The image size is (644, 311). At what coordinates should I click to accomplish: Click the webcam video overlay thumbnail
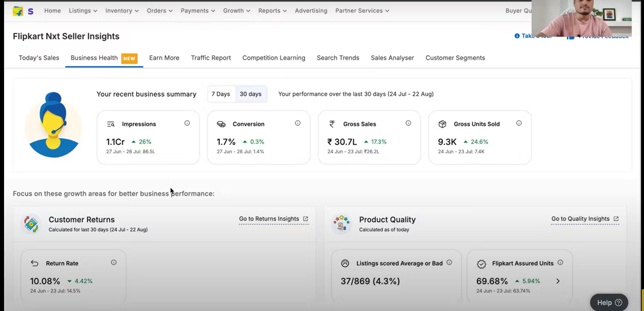pyautogui.click(x=582, y=18)
